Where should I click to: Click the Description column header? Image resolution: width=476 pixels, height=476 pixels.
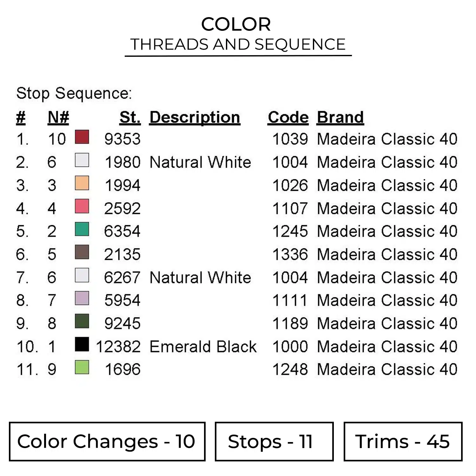(195, 117)
